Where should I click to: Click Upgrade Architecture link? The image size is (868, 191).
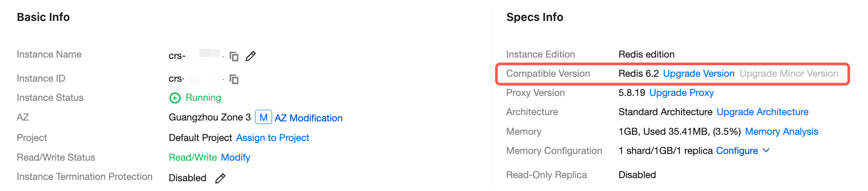762,112
